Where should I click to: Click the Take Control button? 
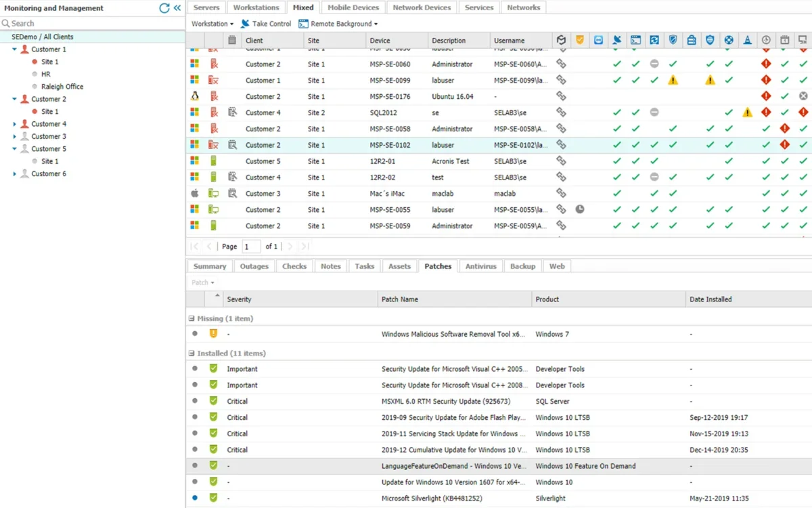click(x=266, y=24)
